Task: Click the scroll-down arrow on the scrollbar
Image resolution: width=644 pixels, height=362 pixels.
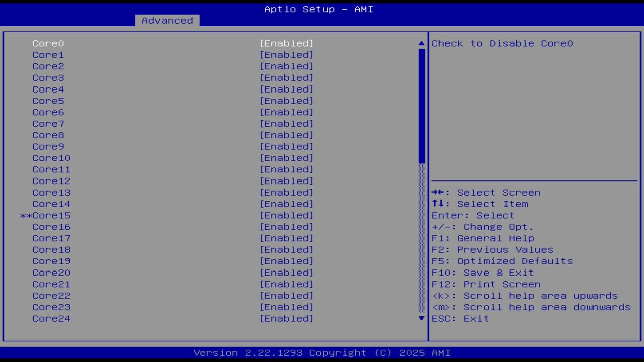Action: [421, 318]
